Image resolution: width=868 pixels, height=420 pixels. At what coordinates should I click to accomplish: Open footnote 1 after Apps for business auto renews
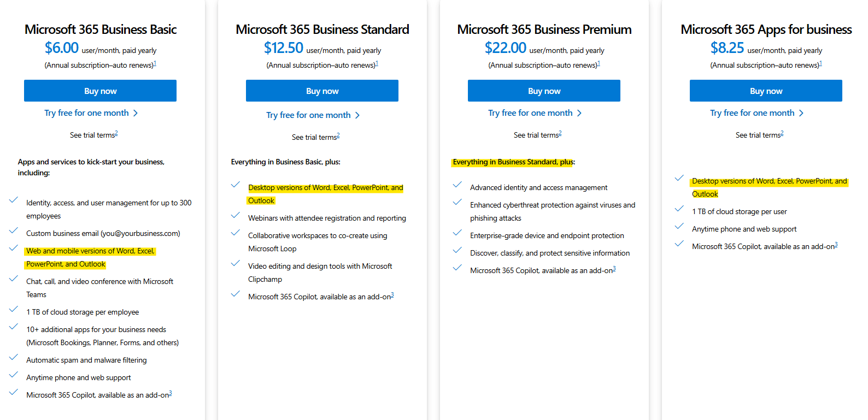(x=820, y=63)
